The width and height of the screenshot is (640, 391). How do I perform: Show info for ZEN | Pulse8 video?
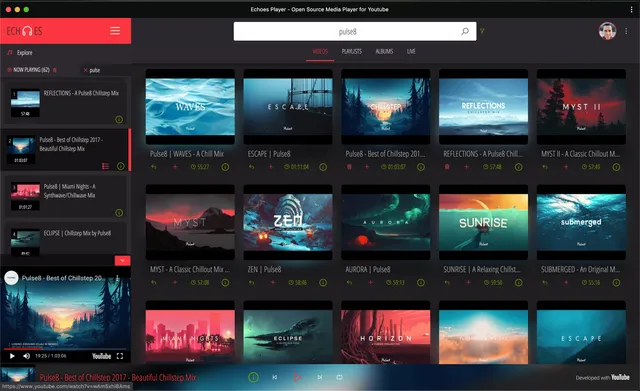[323, 282]
